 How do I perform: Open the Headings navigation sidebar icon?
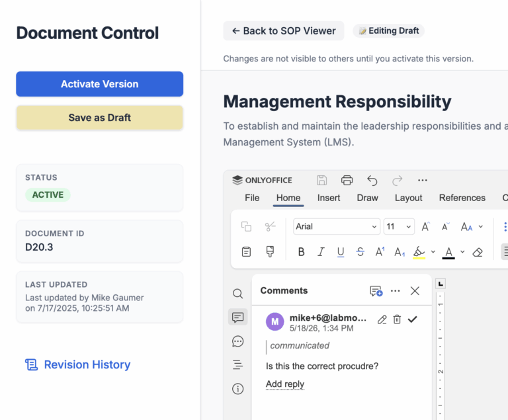(x=238, y=365)
